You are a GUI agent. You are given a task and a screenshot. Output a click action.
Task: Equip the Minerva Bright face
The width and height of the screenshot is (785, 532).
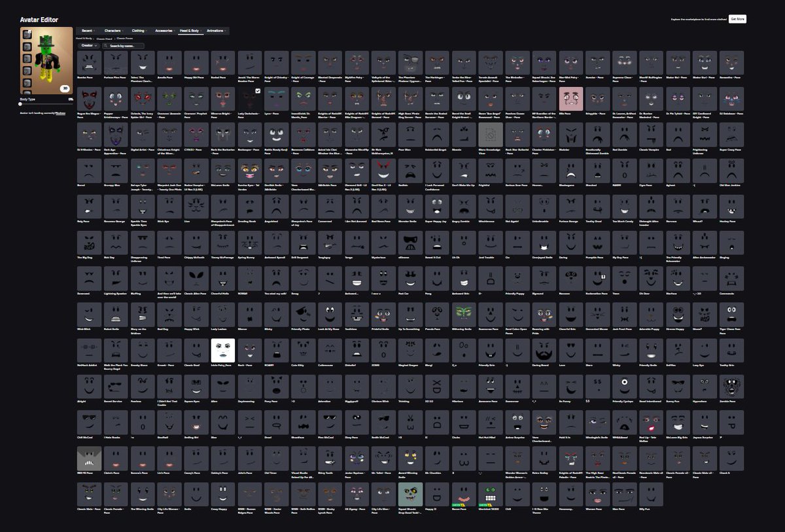pyautogui.click(x=222, y=99)
